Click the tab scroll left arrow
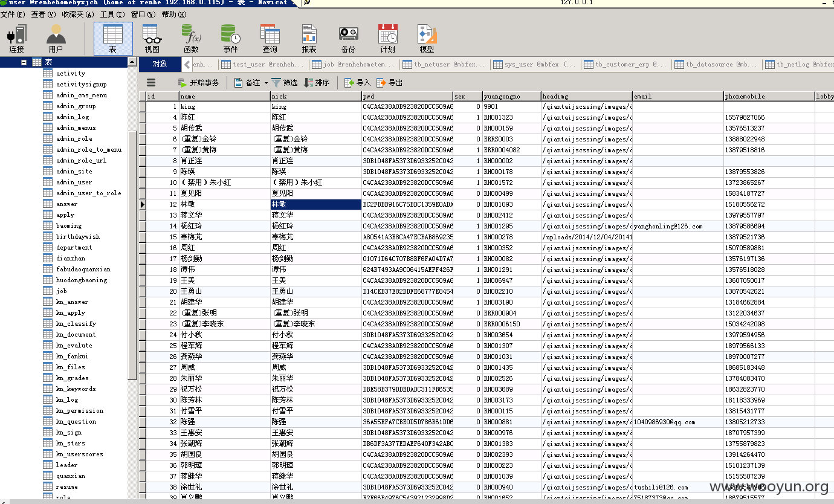This screenshot has height=504, width=834. tap(187, 64)
